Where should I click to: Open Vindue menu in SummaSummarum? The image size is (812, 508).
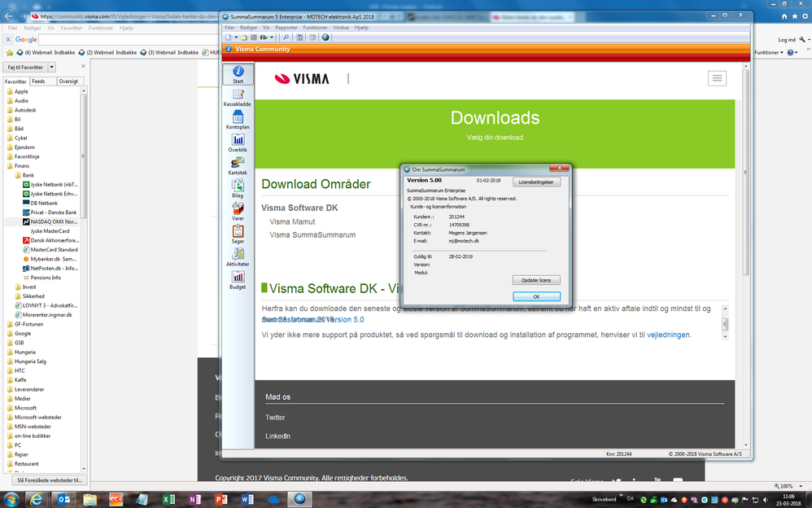click(341, 28)
